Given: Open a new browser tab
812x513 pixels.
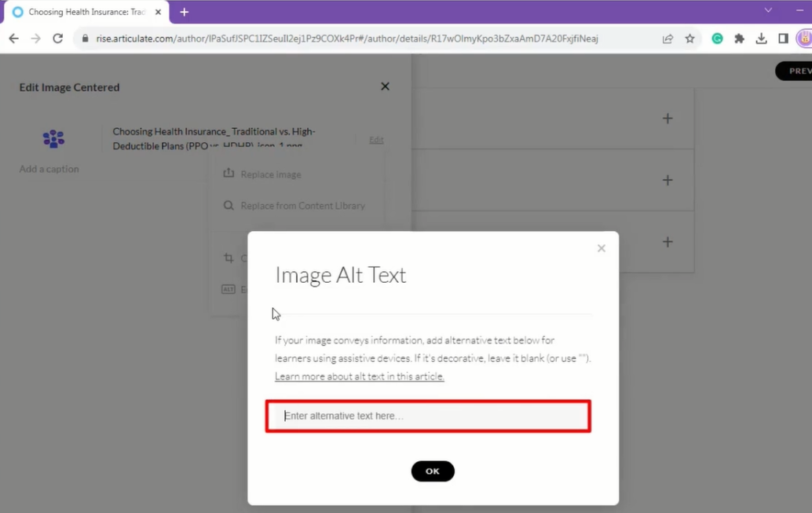Looking at the screenshot, I should click(185, 12).
